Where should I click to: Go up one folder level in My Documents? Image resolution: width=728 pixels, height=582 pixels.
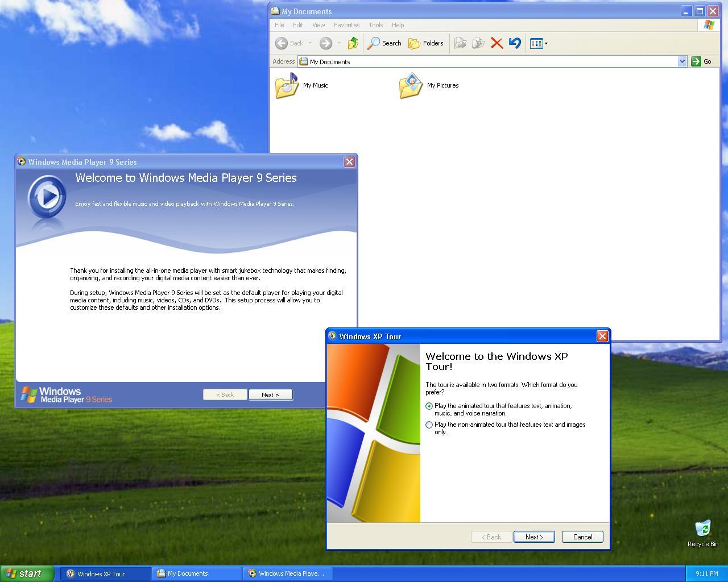coord(353,43)
